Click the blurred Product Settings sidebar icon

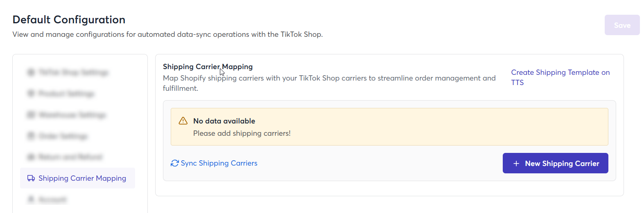pos(31,94)
